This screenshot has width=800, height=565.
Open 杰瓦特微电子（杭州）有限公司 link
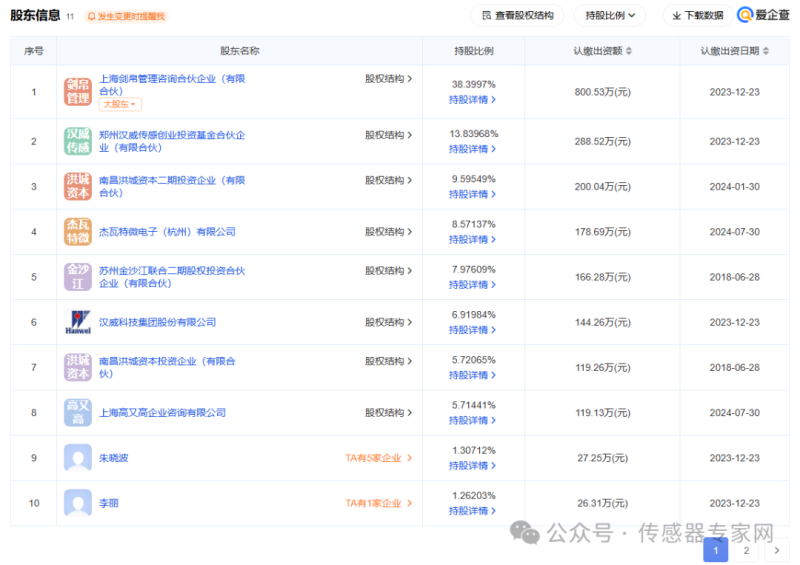(x=167, y=232)
